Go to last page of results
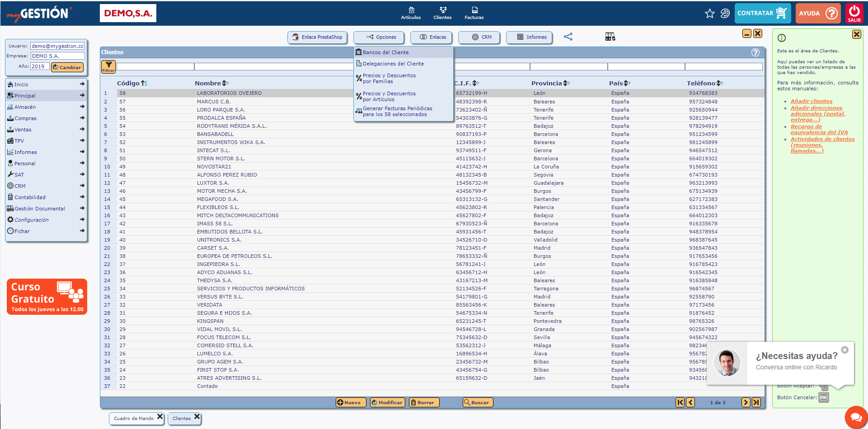 click(756, 402)
